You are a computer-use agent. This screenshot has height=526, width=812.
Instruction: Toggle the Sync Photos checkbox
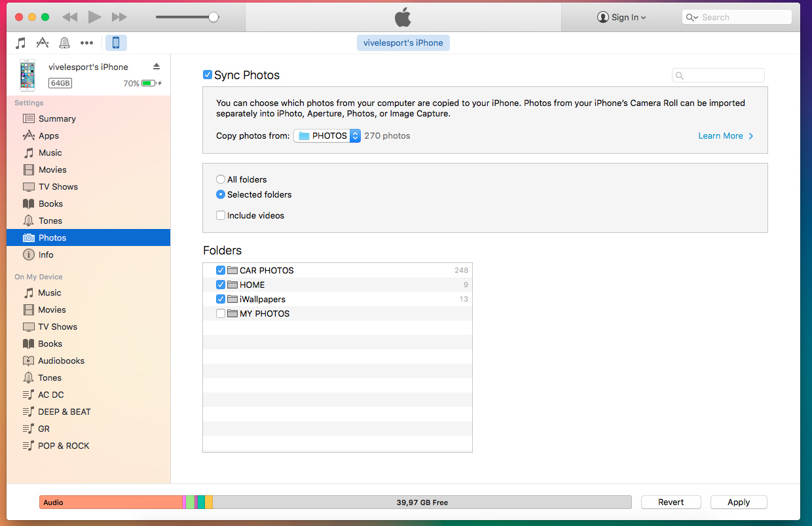208,75
